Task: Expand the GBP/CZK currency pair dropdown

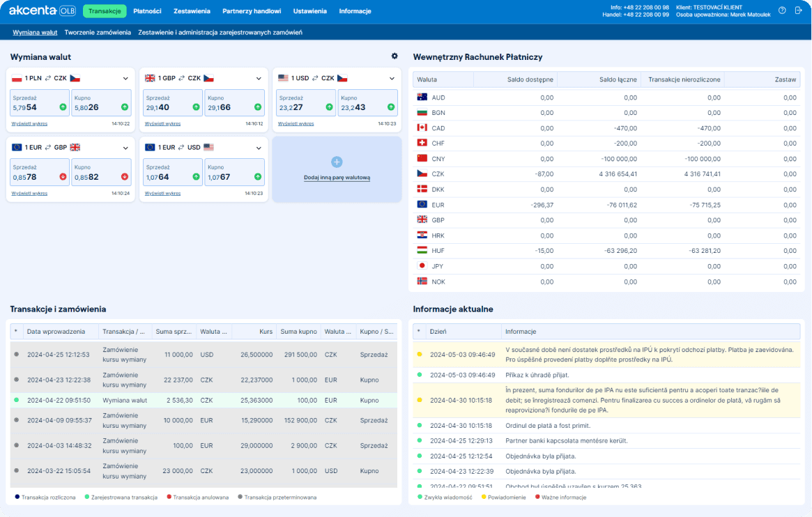Action: tap(259, 79)
